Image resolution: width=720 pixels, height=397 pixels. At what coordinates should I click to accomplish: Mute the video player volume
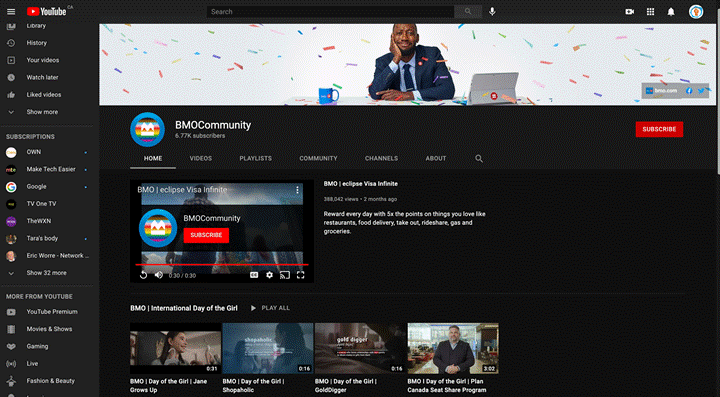[x=159, y=275]
